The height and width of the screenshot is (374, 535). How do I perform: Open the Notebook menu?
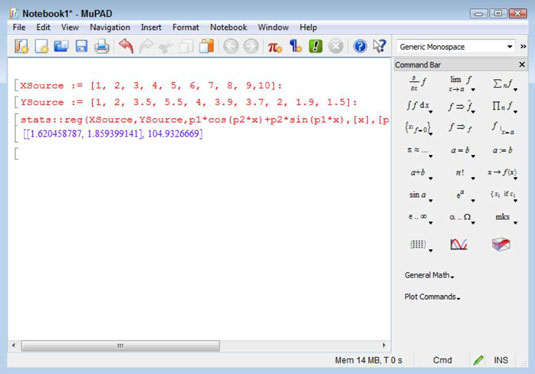pyautogui.click(x=228, y=27)
